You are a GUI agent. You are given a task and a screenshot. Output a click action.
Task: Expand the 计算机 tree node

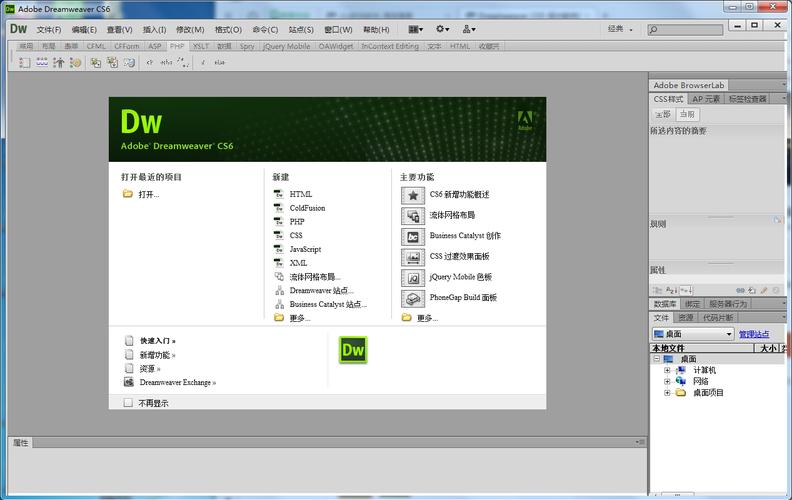click(x=667, y=370)
